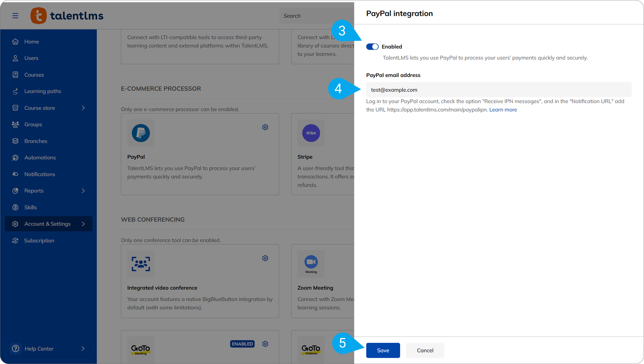
Task: Open PayPal settings gear icon
Action: click(x=265, y=127)
